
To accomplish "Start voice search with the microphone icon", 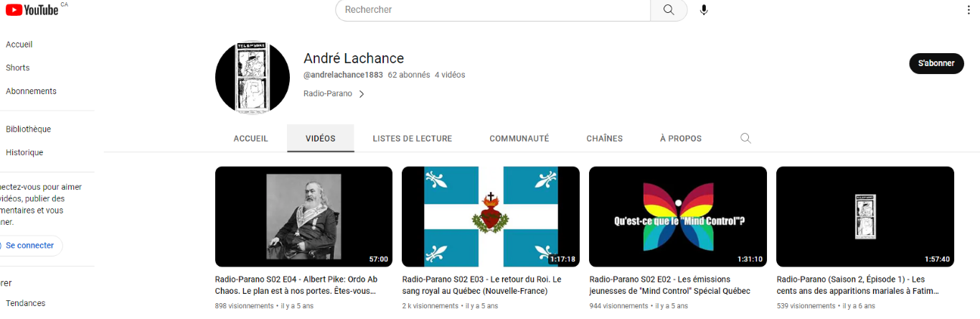I will 704,10.
